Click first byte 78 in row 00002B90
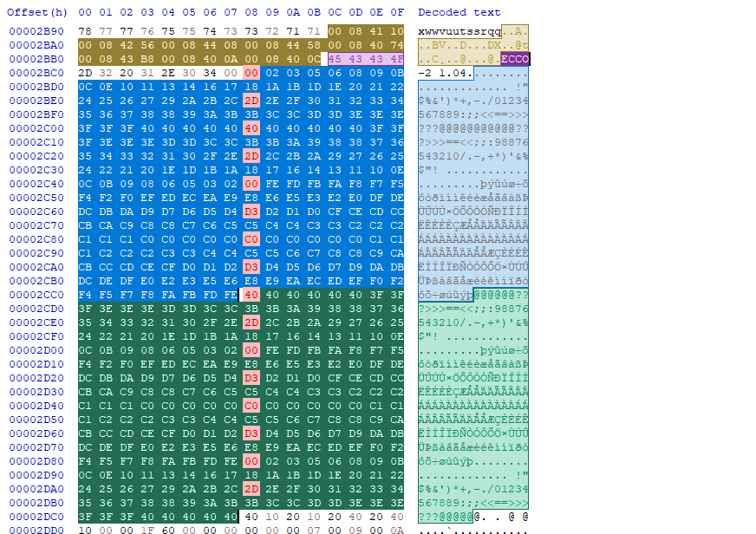 pos(85,31)
